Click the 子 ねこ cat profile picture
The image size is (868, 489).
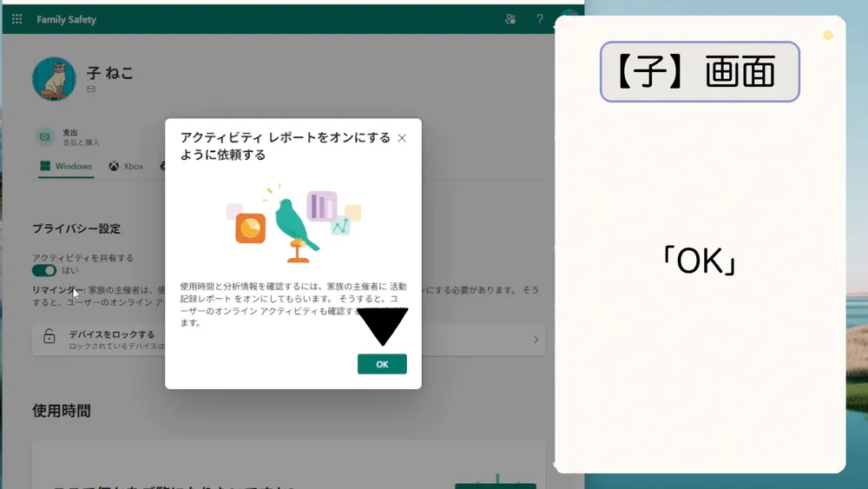pos(54,79)
